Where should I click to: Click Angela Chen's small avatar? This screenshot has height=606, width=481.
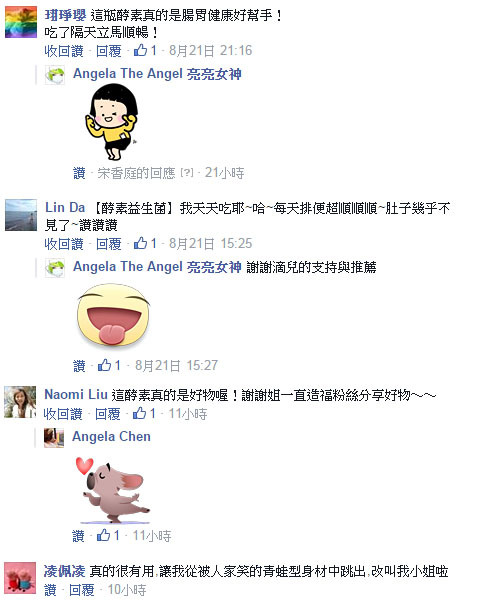(x=54, y=438)
